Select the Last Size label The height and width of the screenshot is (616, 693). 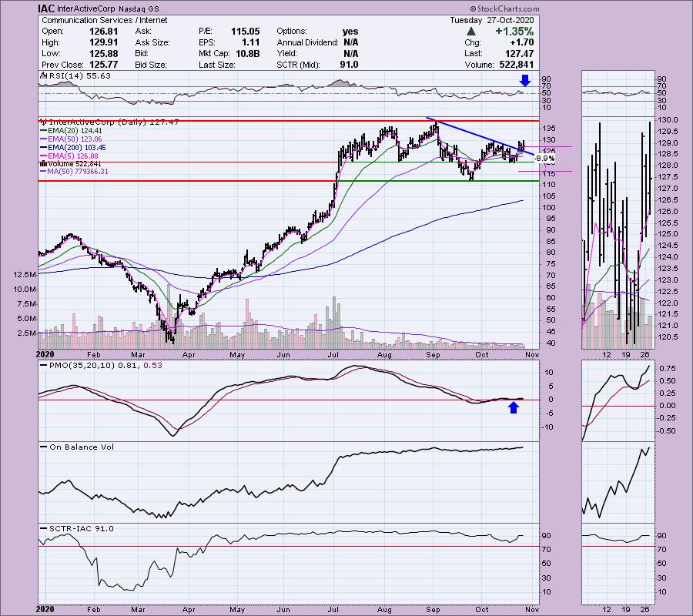(216, 65)
